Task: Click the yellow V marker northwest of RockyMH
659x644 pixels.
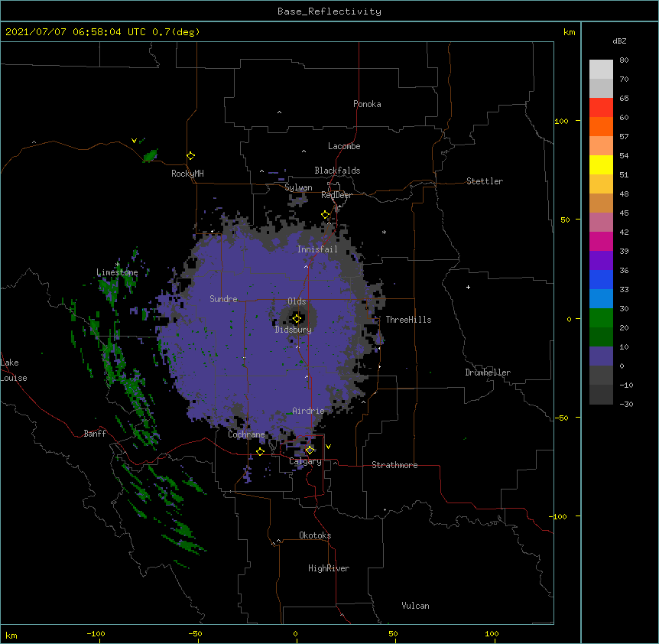Action: click(x=134, y=141)
